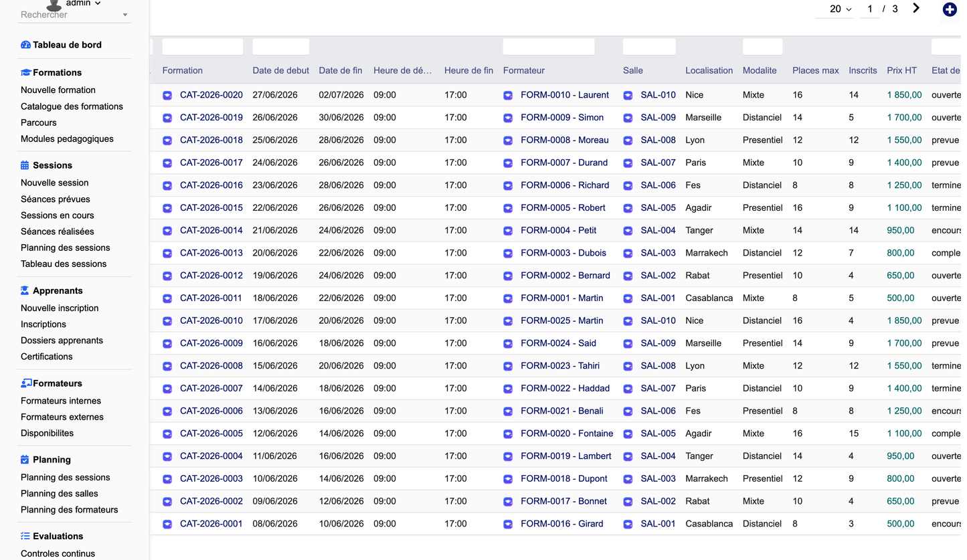This screenshot has height=560, width=967.
Task: Click record icon beside CAT-2026-0011
Action: (x=167, y=298)
